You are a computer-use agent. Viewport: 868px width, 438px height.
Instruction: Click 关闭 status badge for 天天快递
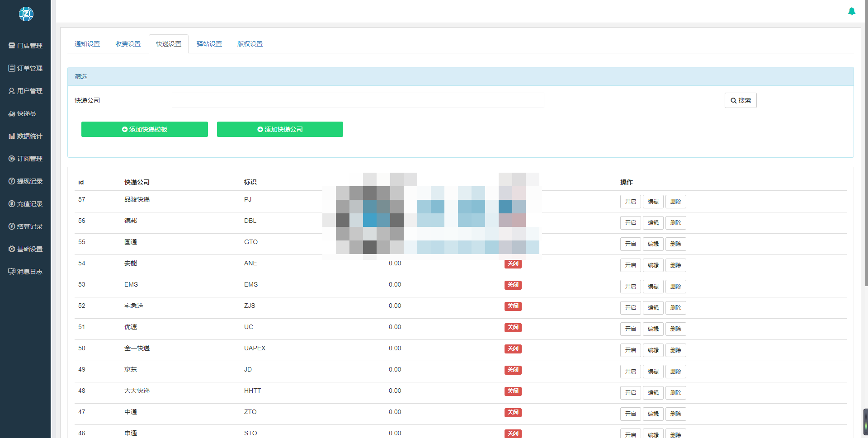(x=513, y=391)
